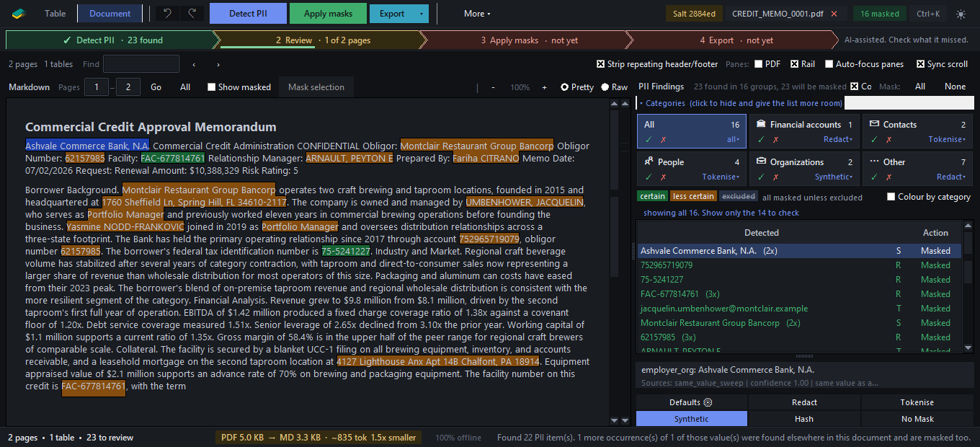Go to step 3 Apply masks
Screen dimensions: 980x447
[x=529, y=40]
